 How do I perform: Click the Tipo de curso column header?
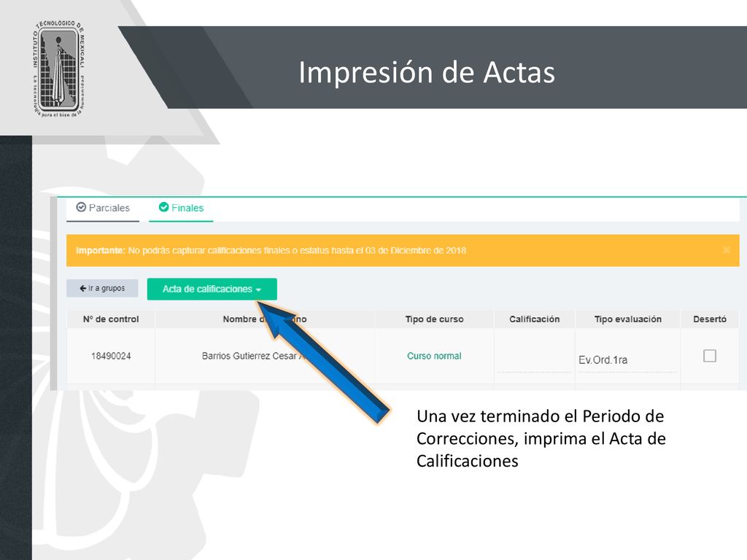435,319
